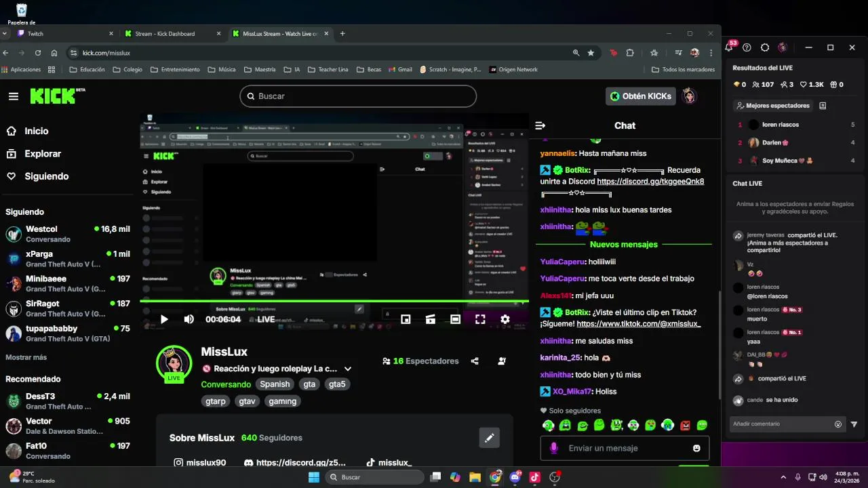Screen dimensions: 868x488
Task: Open DessT3 recommended channel
Action: 68,401
